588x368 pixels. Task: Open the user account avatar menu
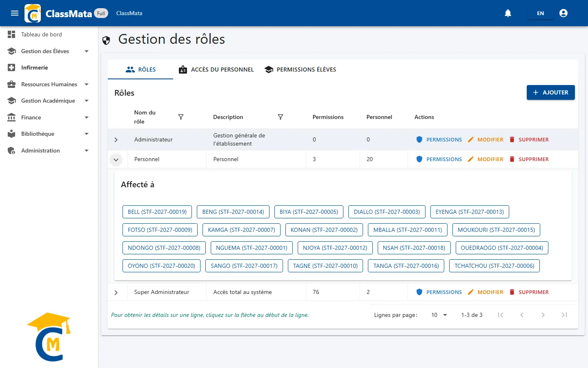[x=563, y=13]
